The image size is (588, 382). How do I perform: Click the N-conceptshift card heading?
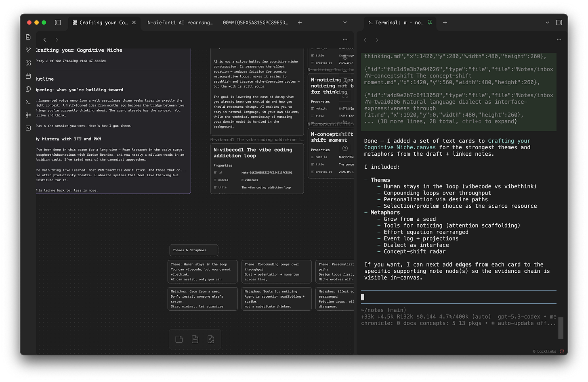pyautogui.click(x=332, y=137)
